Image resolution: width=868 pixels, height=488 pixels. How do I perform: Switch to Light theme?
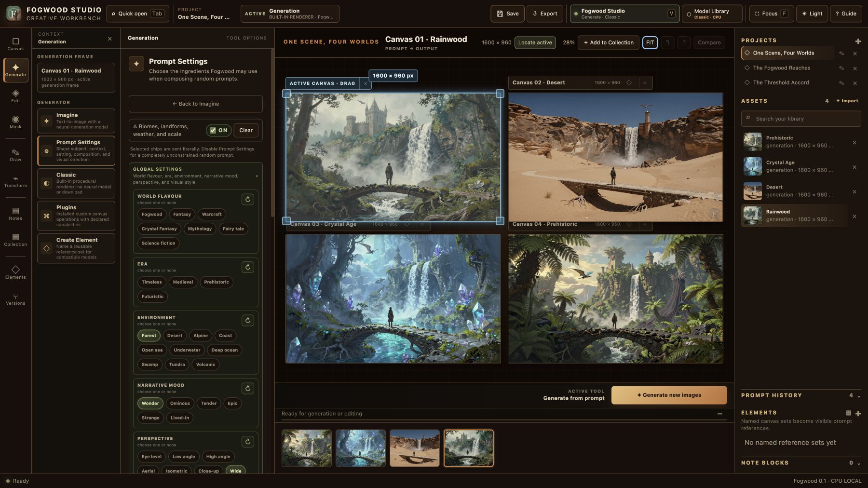[812, 14]
